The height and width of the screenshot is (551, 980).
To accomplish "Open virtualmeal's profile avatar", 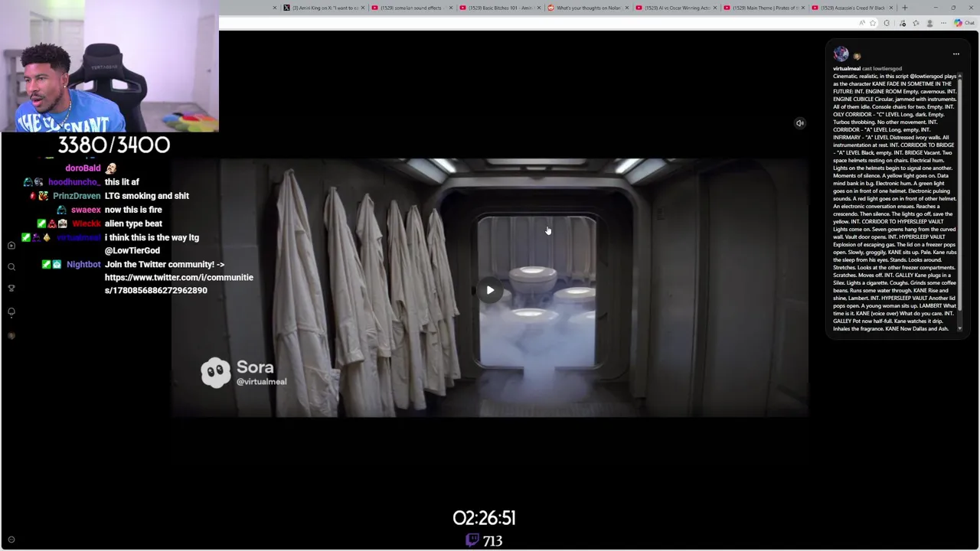I will pos(841,54).
